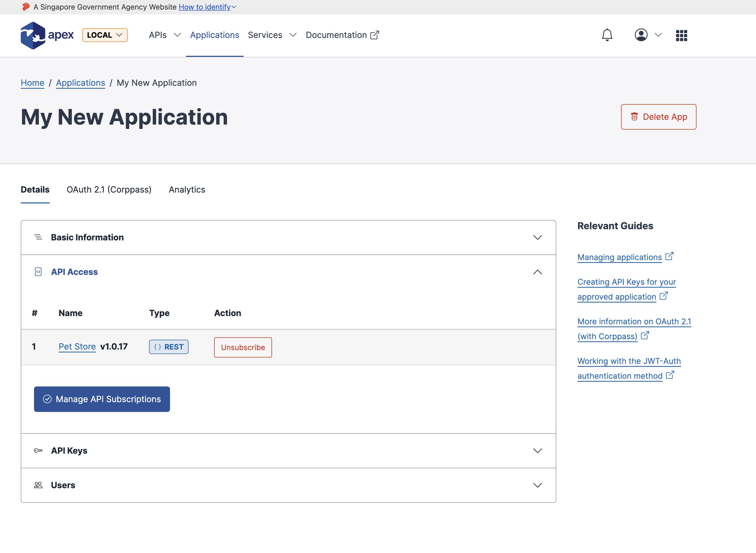Open the apps grid icon

681,35
